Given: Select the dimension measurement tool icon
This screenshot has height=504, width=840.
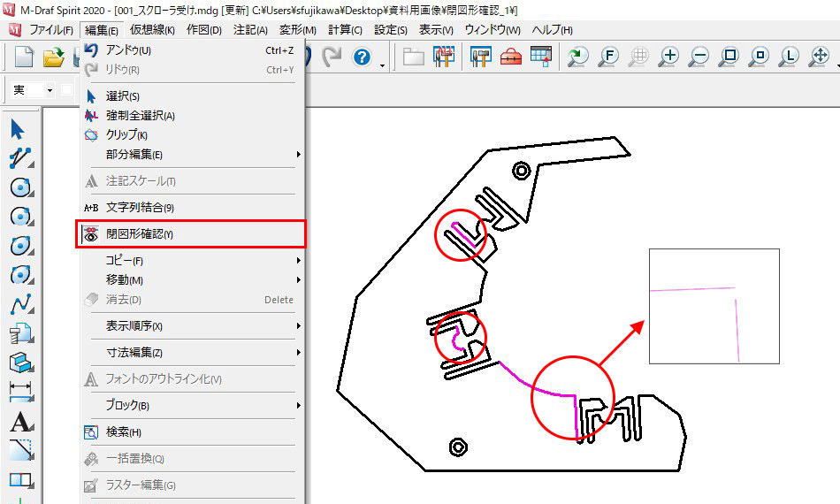Looking at the screenshot, I should pyautogui.click(x=21, y=392).
